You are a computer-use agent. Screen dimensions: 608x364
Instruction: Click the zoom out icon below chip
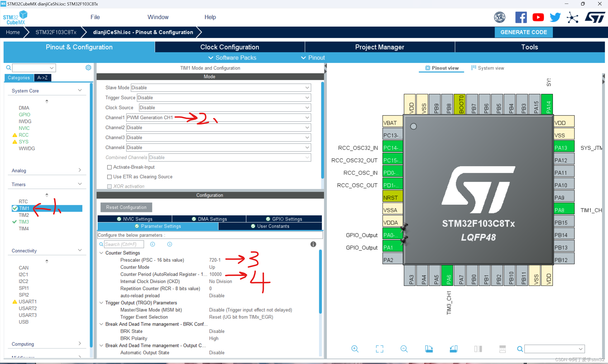(404, 349)
